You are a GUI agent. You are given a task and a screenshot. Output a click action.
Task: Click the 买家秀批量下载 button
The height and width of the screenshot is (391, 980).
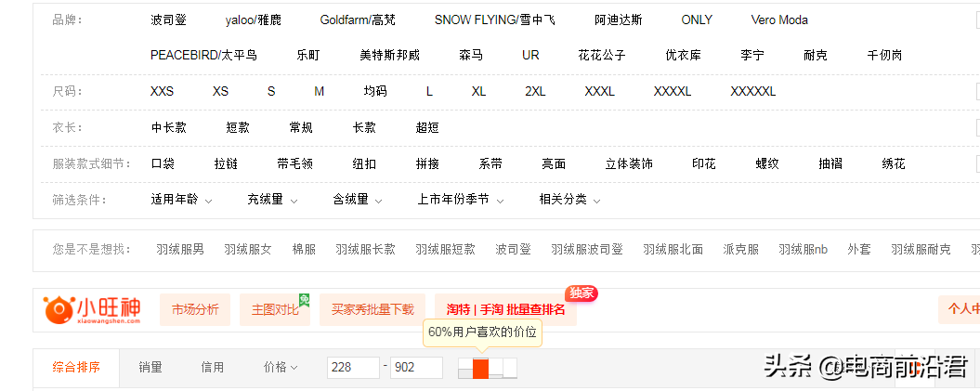pyautogui.click(x=366, y=309)
